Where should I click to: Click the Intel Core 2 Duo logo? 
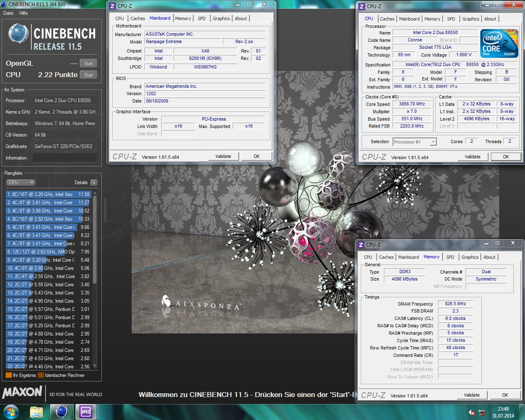[x=499, y=43]
